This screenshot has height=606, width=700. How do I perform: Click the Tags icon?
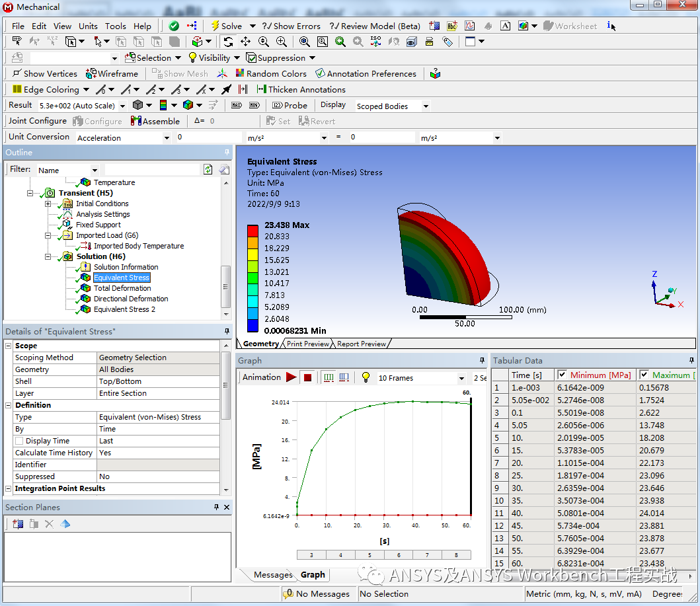(447, 42)
